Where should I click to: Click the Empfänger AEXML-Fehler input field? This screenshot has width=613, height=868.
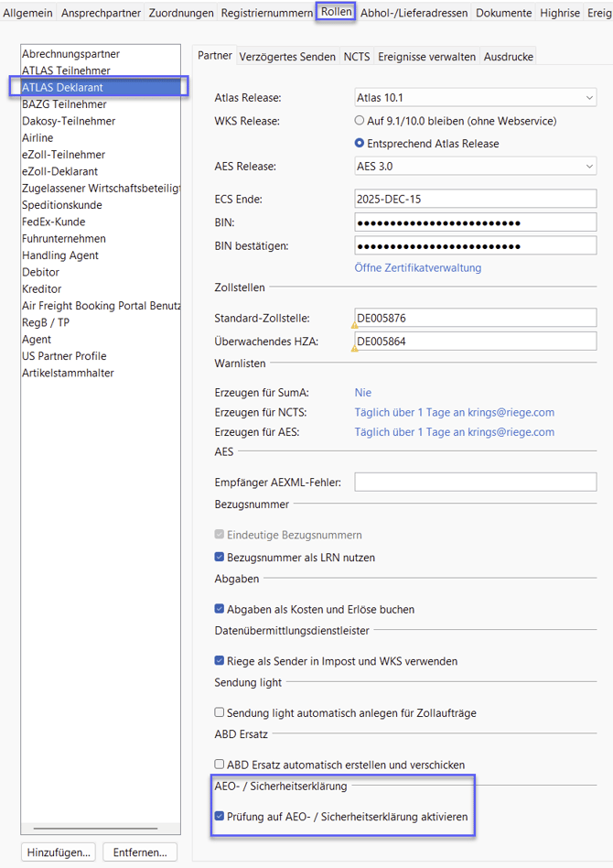click(x=475, y=482)
